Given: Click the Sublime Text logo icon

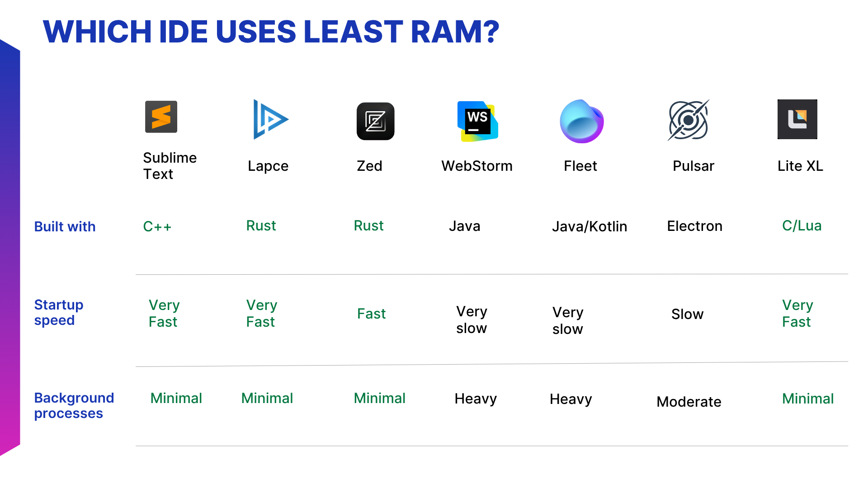Looking at the screenshot, I should 161,117.
